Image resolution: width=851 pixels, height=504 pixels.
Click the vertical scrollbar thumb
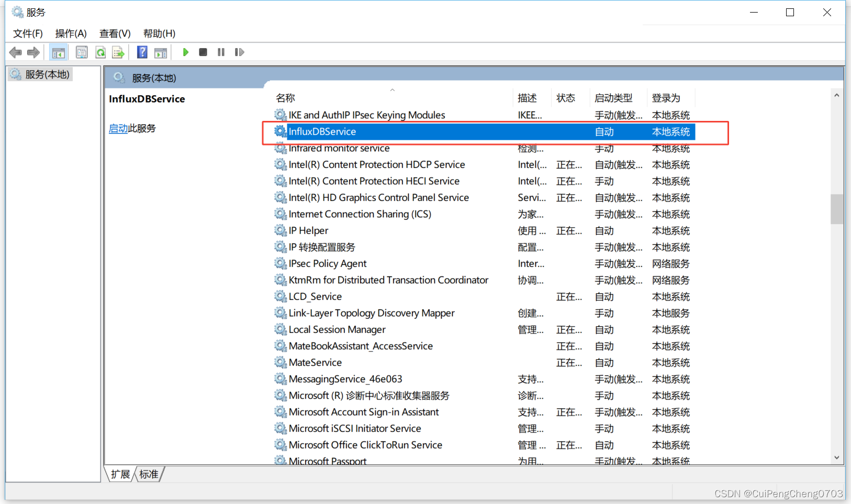pos(836,209)
